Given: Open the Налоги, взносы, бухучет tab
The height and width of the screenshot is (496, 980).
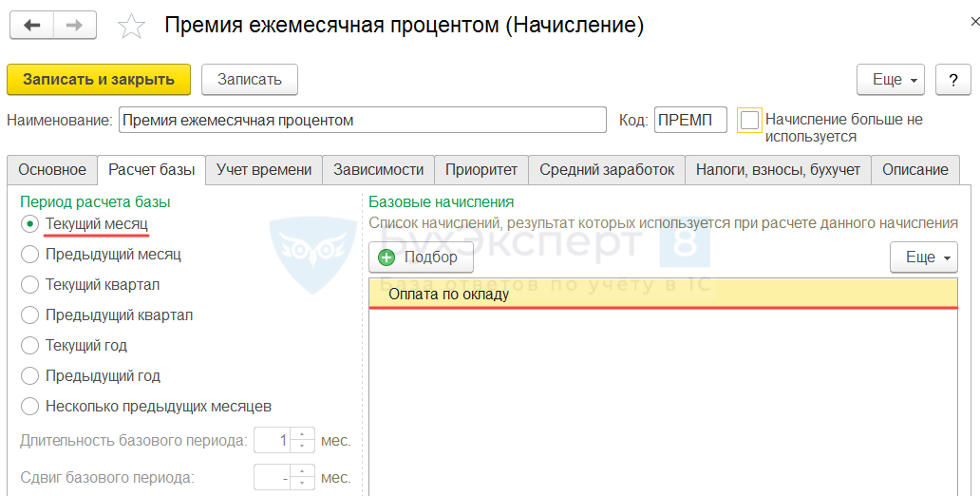Looking at the screenshot, I should 778,169.
